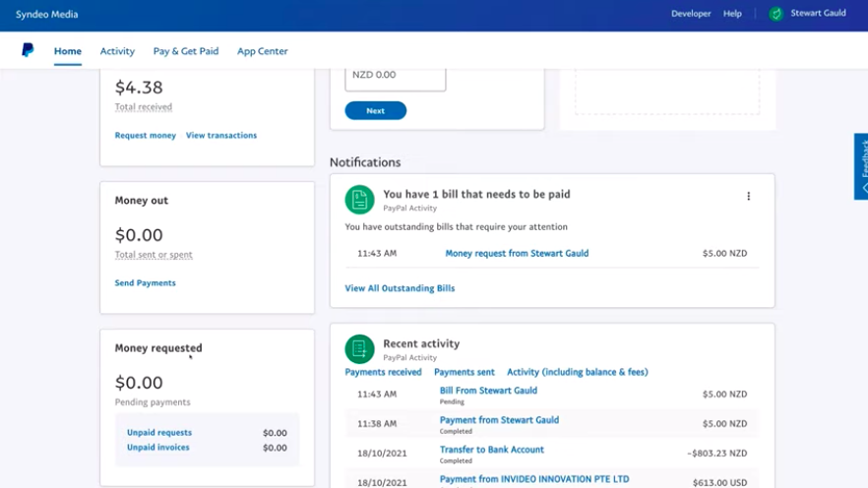Click the PayPal logo icon

28,50
